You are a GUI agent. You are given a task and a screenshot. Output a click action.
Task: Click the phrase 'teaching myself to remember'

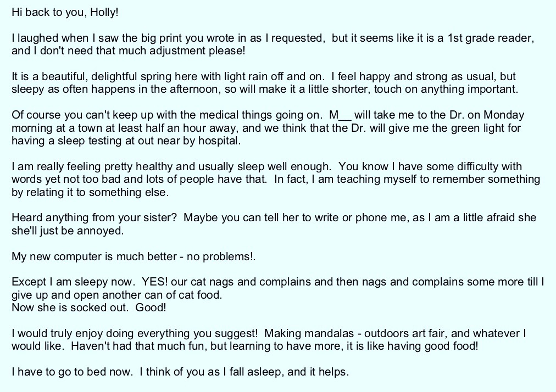point(410,179)
